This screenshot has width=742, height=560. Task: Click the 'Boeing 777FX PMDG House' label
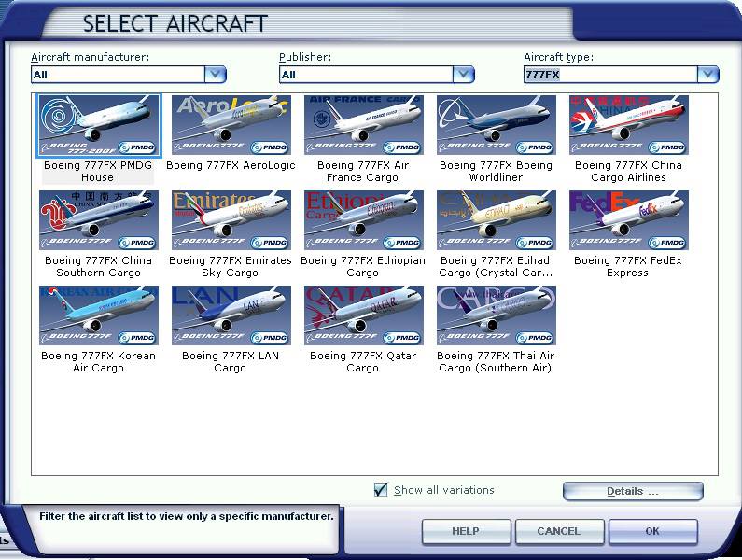(98, 172)
